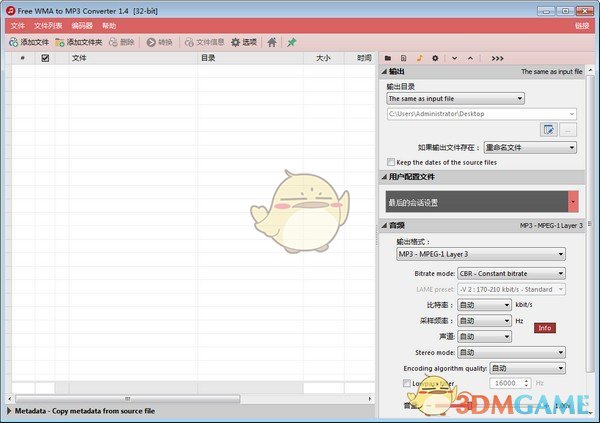Click the 'The same as input file' summary text
The image size is (600, 423).
click(x=551, y=72)
